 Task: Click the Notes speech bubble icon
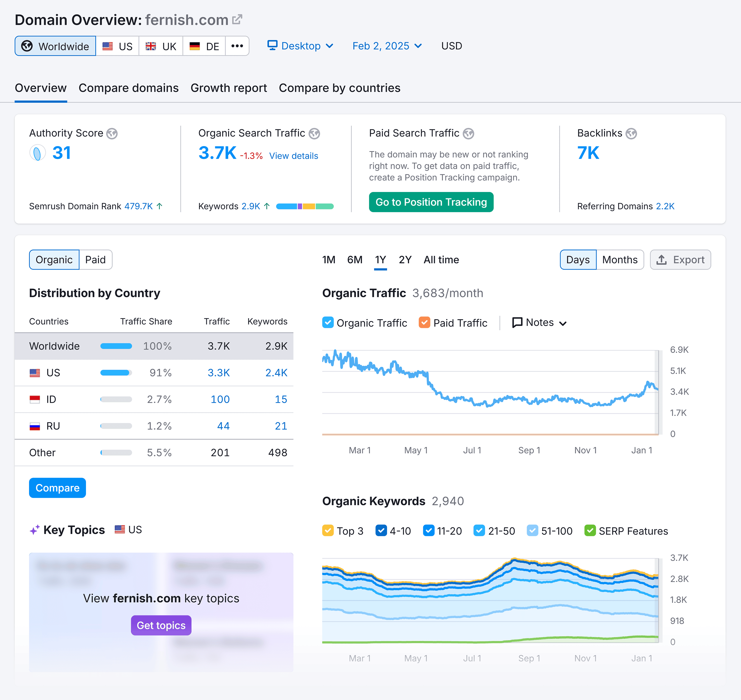pos(517,322)
